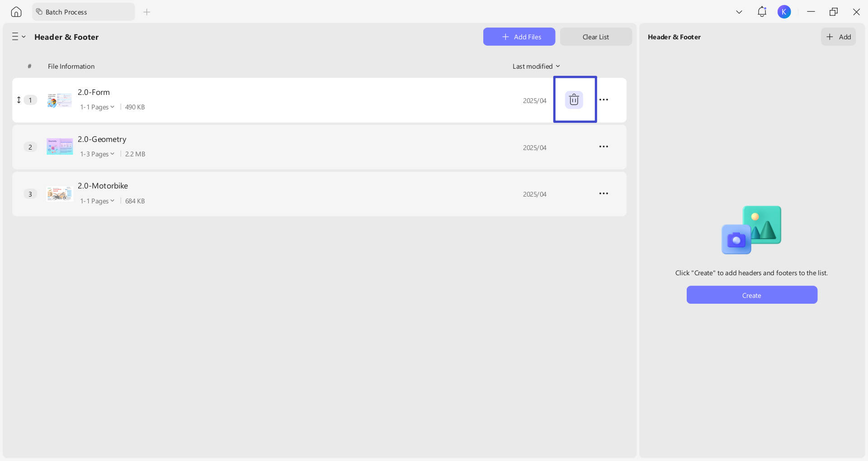The image size is (868, 461).
Task: Click Add in Header & Footer panel
Action: coord(839,37)
